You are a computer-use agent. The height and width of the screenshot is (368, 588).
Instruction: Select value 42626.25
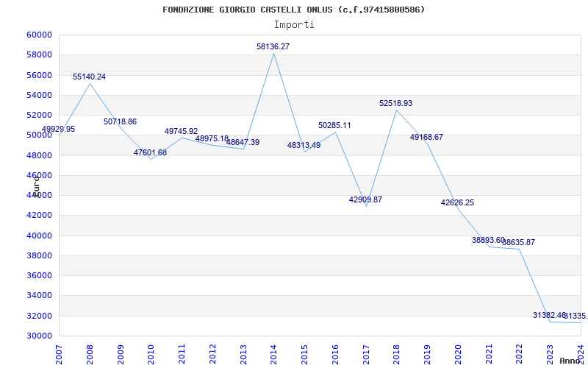(457, 203)
